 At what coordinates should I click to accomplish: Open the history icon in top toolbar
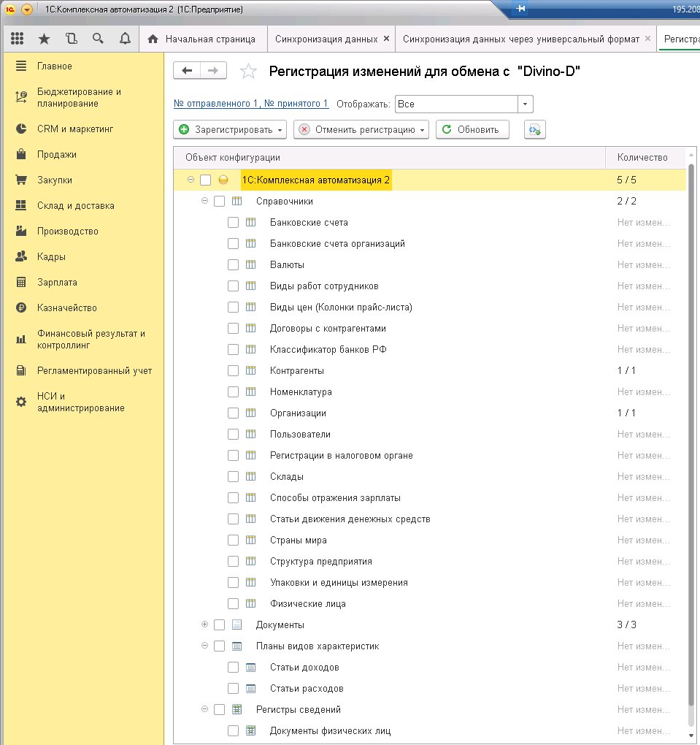click(x=72, y=39)
